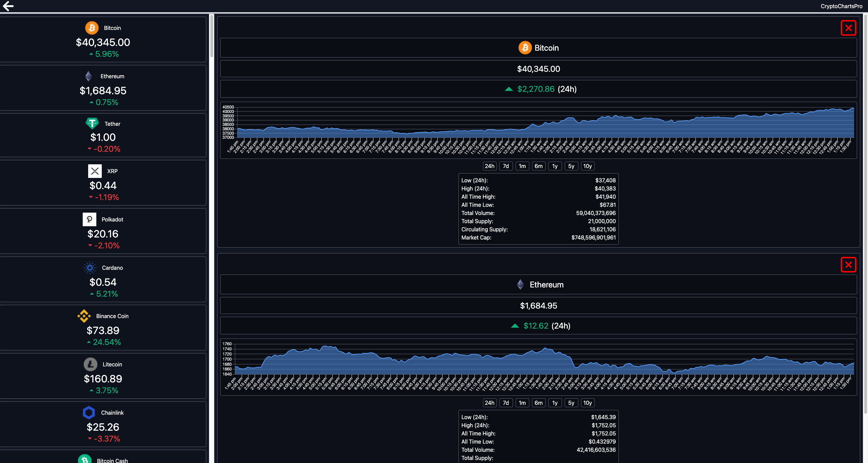Open XRP price $0.44 in sidebar
The width and height of the screenshot is (868, 463).
coord(103,185)
